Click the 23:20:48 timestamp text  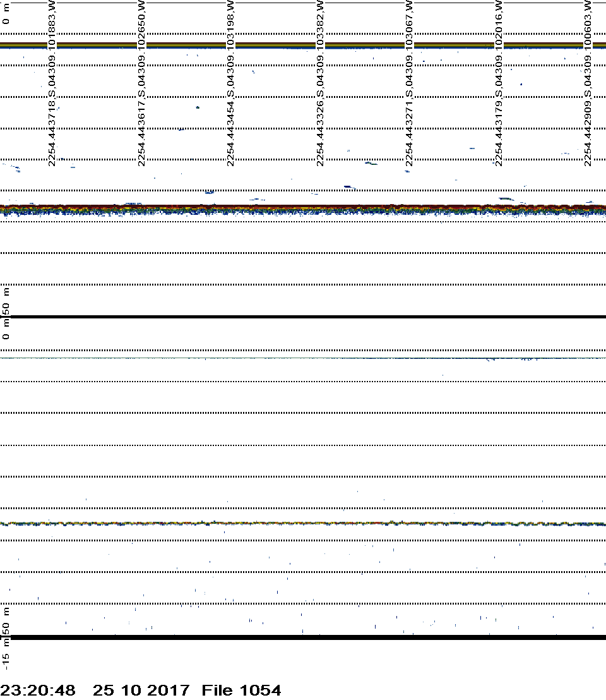[38, 691]
